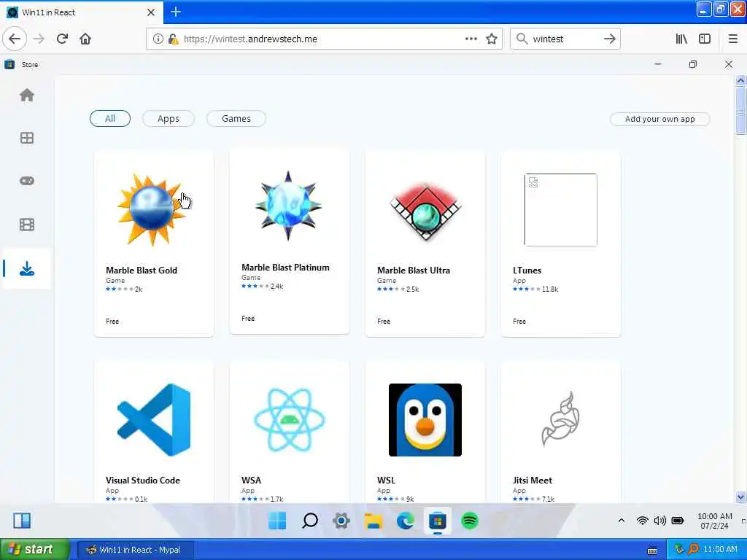This screenshot has width=747, height=560.
Task: Open a new browser tab
Action: pyautogui.click(x=175, y=12)
